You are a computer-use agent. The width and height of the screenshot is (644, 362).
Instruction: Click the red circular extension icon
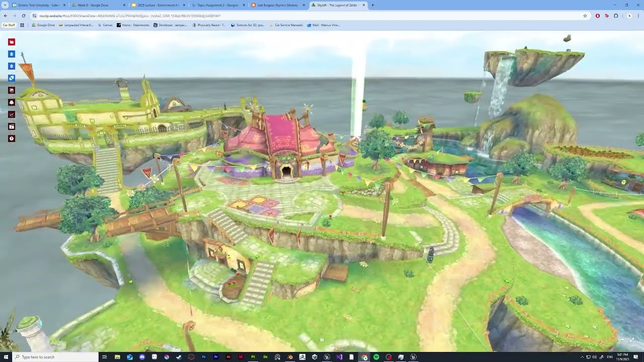point(598,16)
